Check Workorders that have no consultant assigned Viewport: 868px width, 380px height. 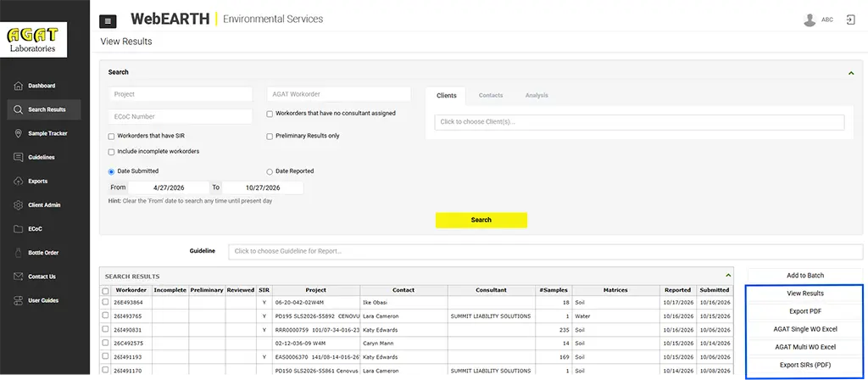[270, 115]
